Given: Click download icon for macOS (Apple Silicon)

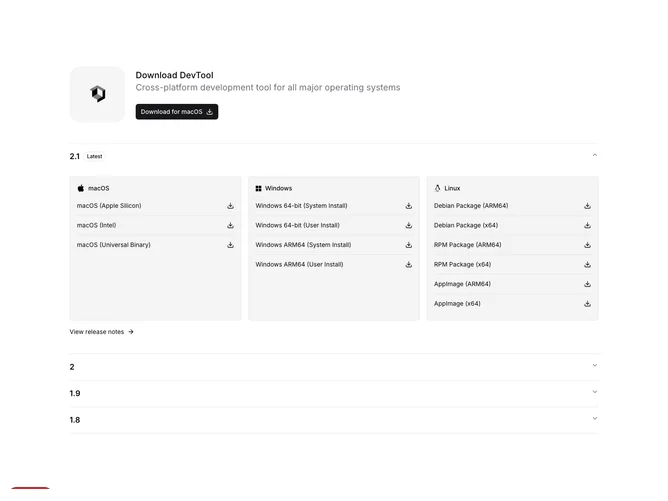Looking at the screenshot, I should pyautogui.click(x=230, y=206).
